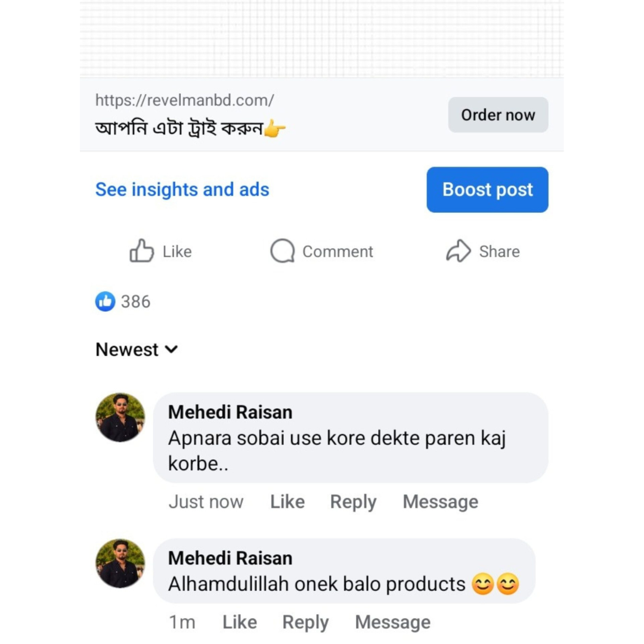Message the author of 'Just now' comment
Image resolution: width=644 pixels, height=644 pixels.
pyautogui.click(x=440, y=502)
